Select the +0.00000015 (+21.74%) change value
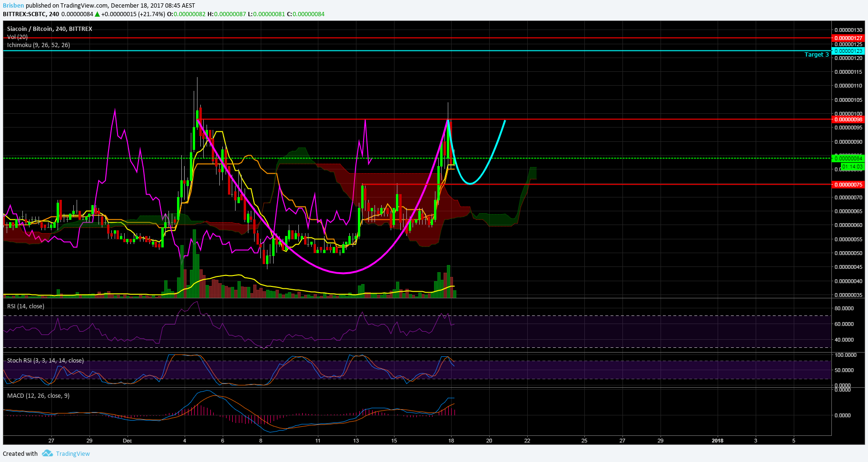The image size is (868, 462). pos(133,14)
